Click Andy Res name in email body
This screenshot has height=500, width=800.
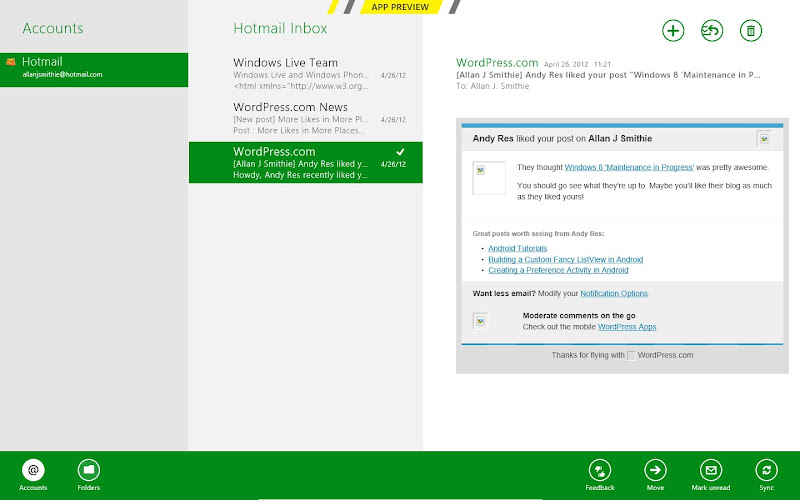(x=493, y=139)
